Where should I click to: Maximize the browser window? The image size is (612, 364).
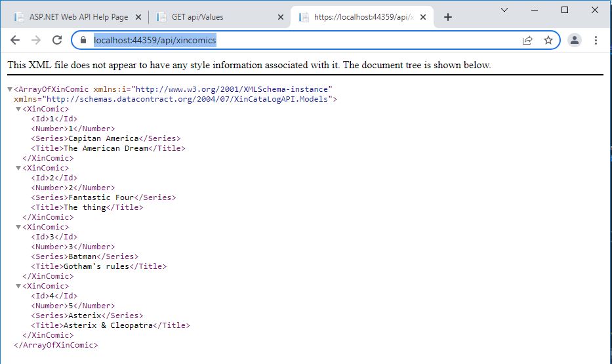point(564,10)
